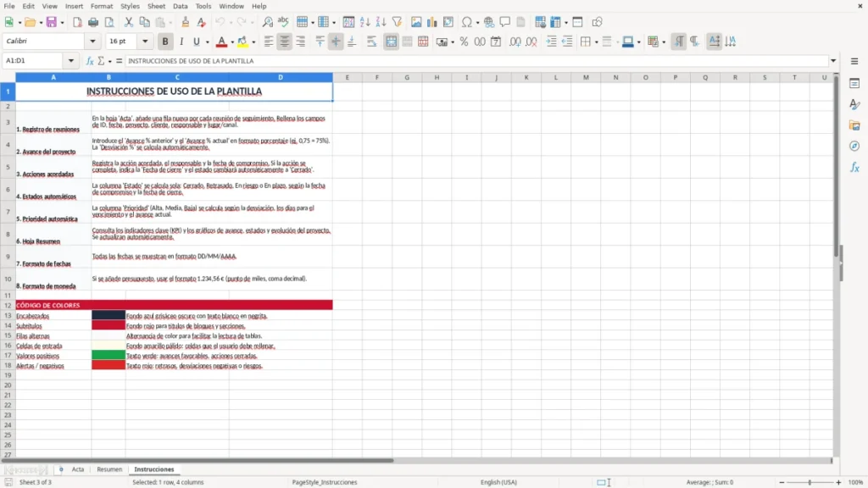Open the Sidebar Navigator compass icon
Image resolution: width=868 pixels, height=488 pixels.
coord(854,146)
